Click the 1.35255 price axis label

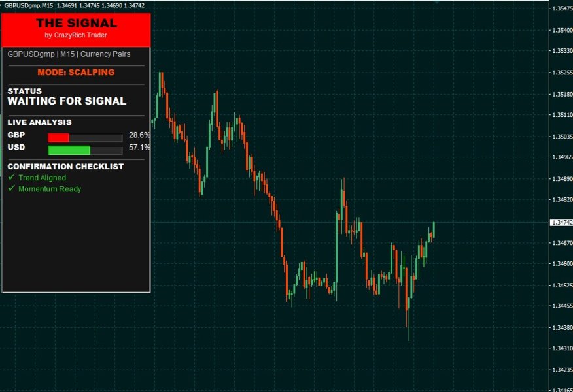click(563, 73)
